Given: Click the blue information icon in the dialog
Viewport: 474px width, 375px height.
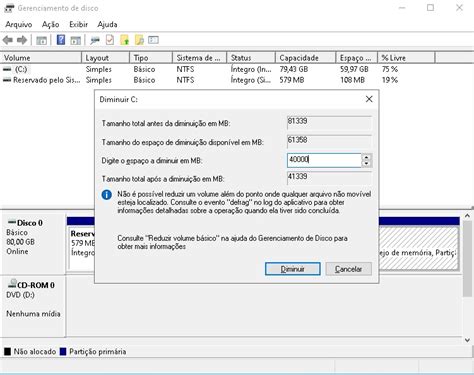Looking at the screenshot, I should (x=107, y=195).
